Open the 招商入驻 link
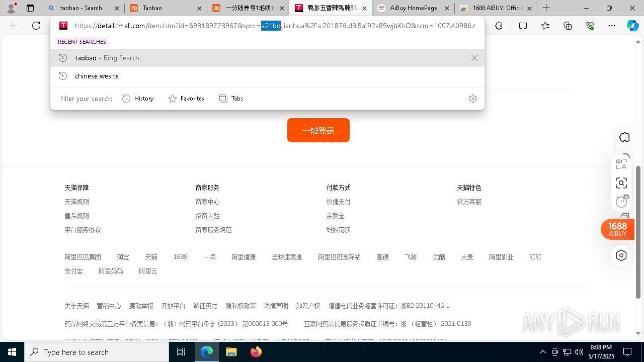This screenshot has height=362, width=644. pyautogui.click(x=207, y=216)
